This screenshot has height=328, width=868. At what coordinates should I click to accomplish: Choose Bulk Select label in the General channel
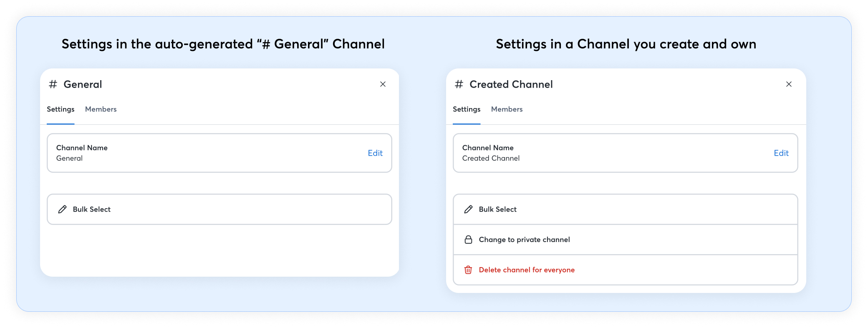[x=92, y=209]
